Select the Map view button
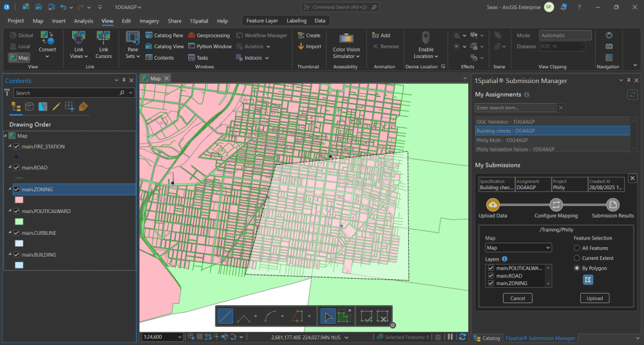 pos(19,57)
